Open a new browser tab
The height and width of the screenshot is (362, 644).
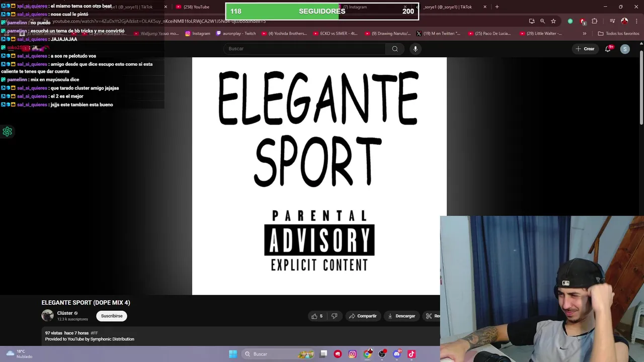(497, 7)
